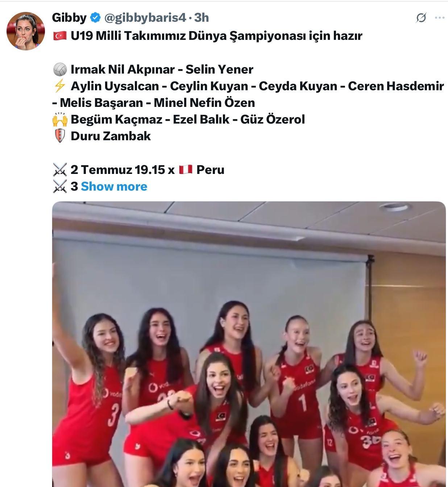Click the shield emoji before Duru Zambak
The height and width of the screenshot is (487, 448).
(60, 136)
